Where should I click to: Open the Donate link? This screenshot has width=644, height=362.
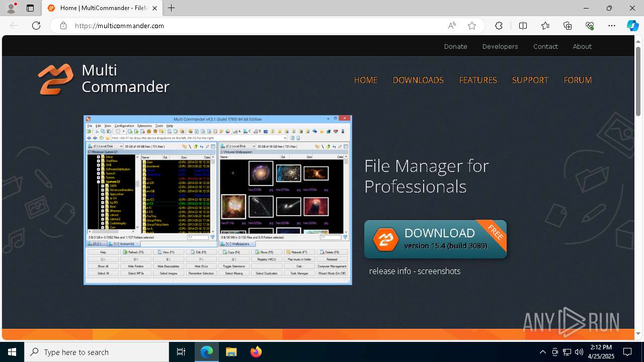click(x=455, y=46)
